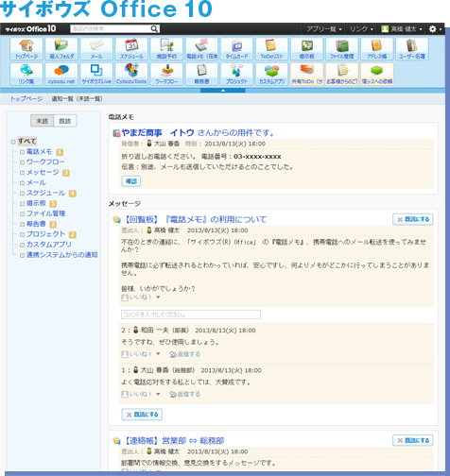Open the アプリ一覧 dropdown menu
The width and height of the screenshot is (450, 476).
(x=324, y=29)
